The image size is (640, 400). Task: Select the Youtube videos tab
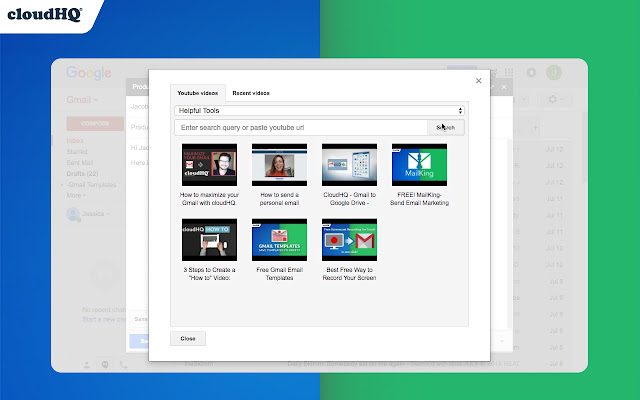coord(197,93)
